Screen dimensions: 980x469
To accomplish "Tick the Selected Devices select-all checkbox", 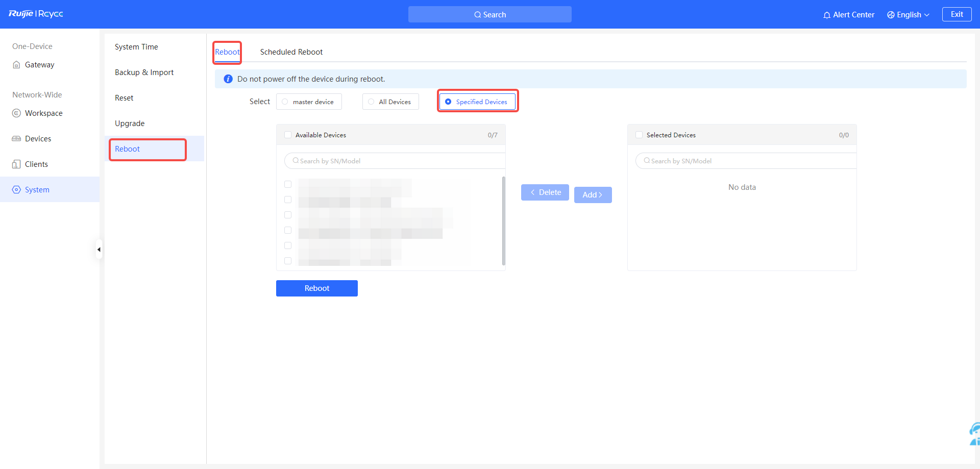I will (639, 135).
